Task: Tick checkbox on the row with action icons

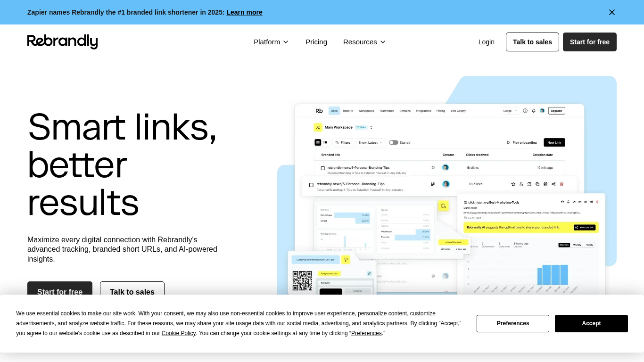Action: (x=311, y=185)
